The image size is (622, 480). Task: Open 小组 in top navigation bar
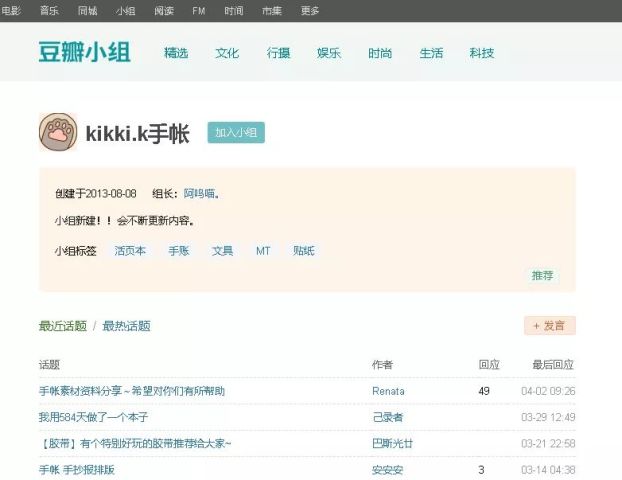coord(126,11)
